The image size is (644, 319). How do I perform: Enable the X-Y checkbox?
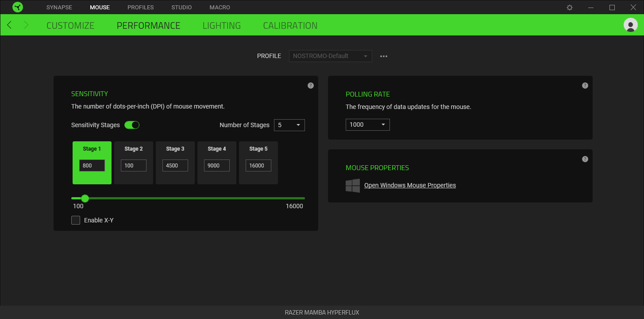[76, 220]
